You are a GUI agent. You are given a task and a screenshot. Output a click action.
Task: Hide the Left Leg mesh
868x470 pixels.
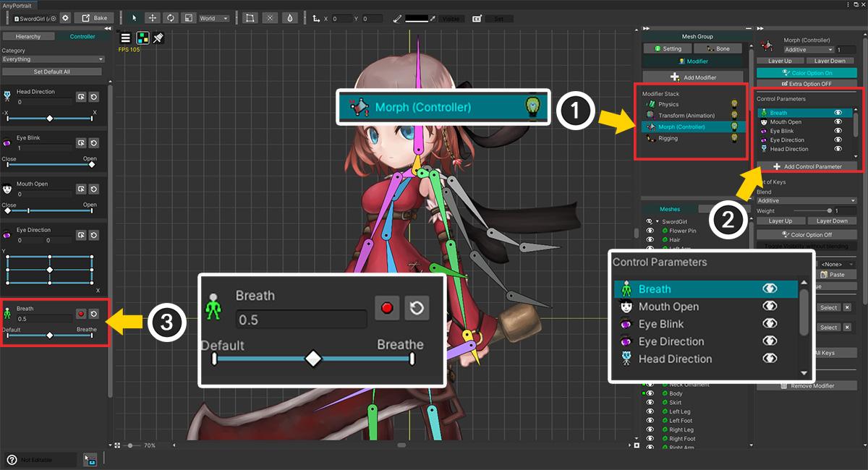point(650,411)
